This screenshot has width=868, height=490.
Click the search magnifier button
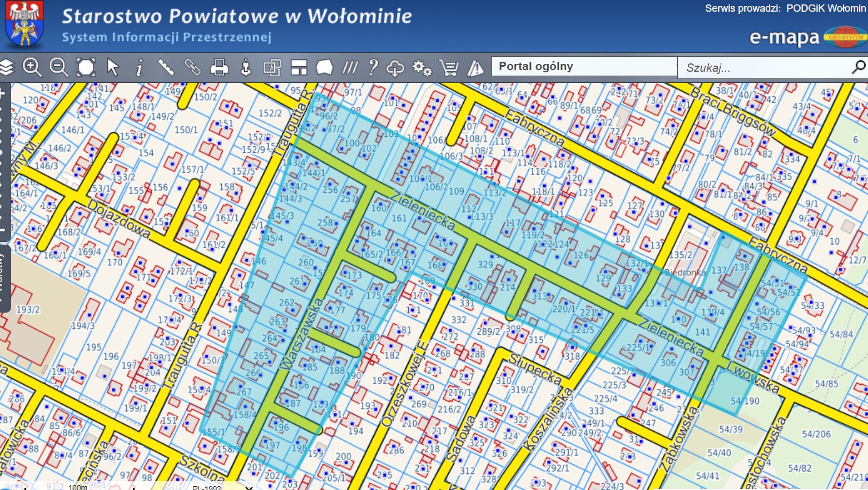click(x=859, y=67)
